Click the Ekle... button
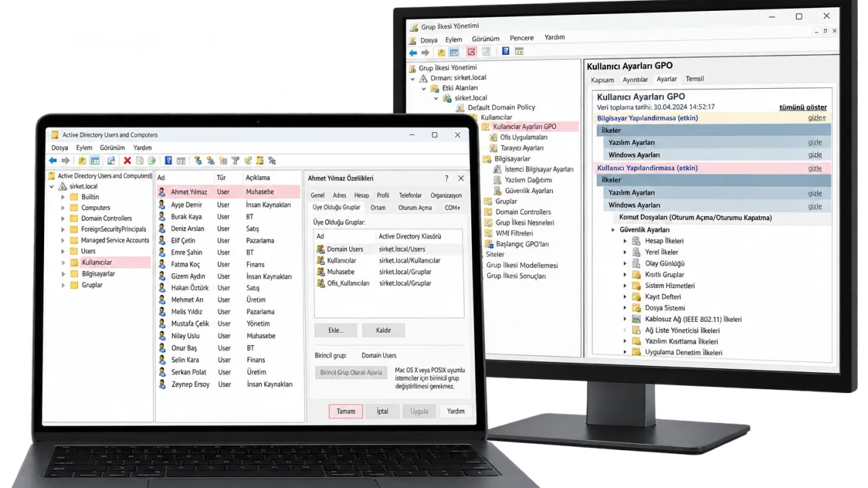 (x=336, y=331)
